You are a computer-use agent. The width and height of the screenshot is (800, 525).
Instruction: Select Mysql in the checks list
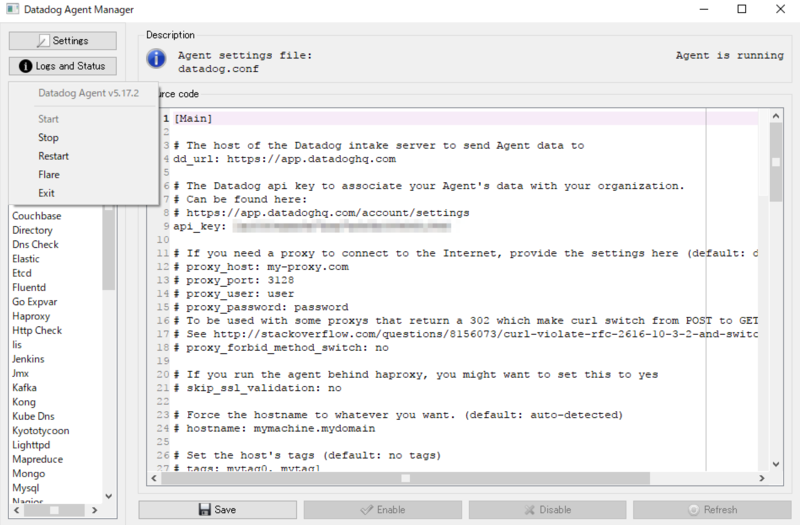26,487
